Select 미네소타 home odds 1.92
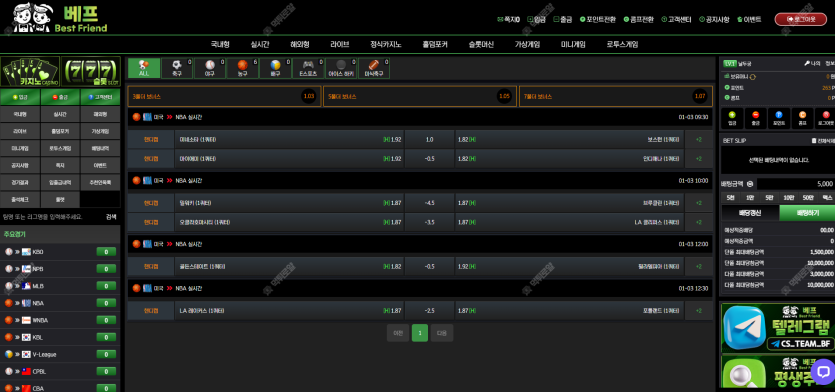The width and height of the screenshot is (835, 392). coord(289,140)
